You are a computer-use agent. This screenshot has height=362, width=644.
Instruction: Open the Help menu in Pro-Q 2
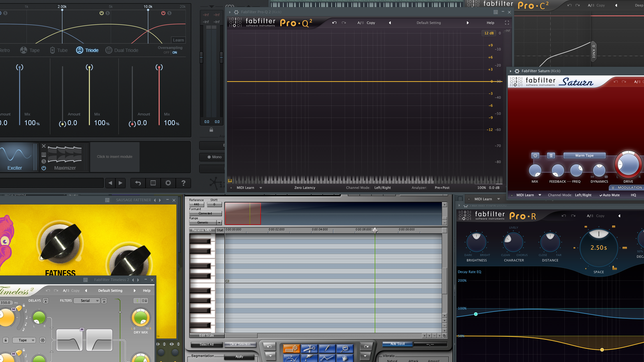point(490,23)
